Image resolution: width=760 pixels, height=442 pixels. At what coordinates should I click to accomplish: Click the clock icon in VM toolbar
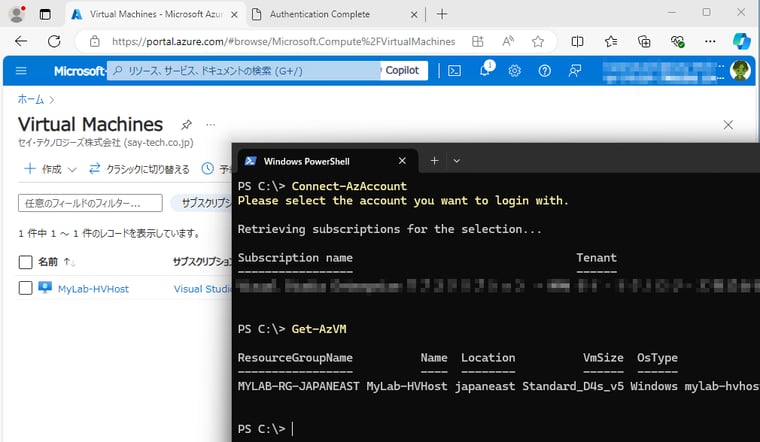point(207,169)
